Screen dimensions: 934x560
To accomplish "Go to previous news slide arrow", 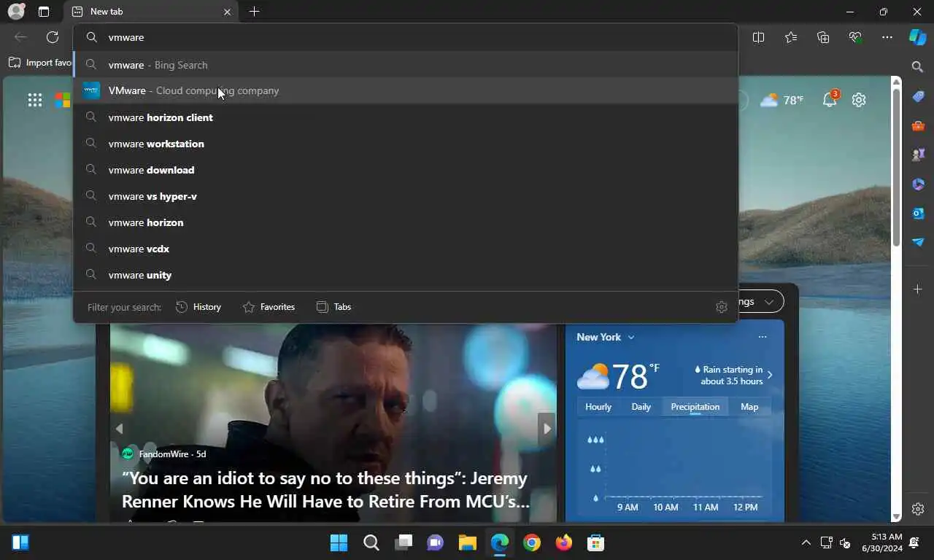I will click(x=119, y=429).
